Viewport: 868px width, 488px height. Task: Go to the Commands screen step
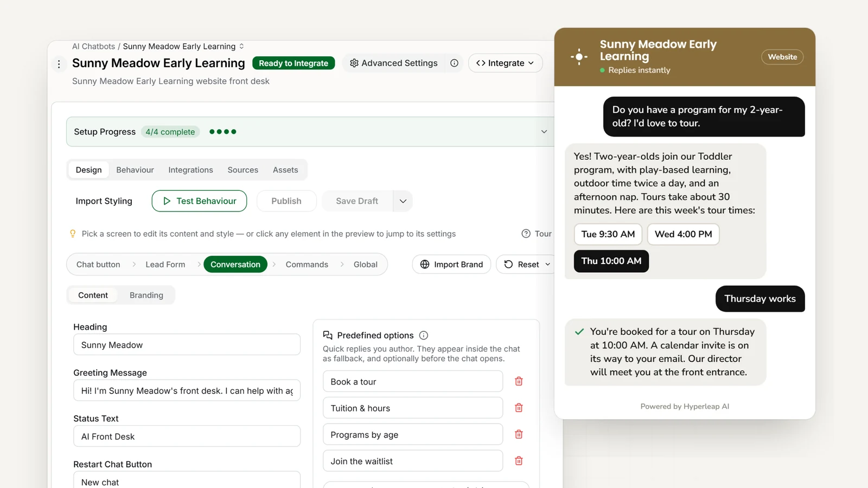[x=307, y=265]
